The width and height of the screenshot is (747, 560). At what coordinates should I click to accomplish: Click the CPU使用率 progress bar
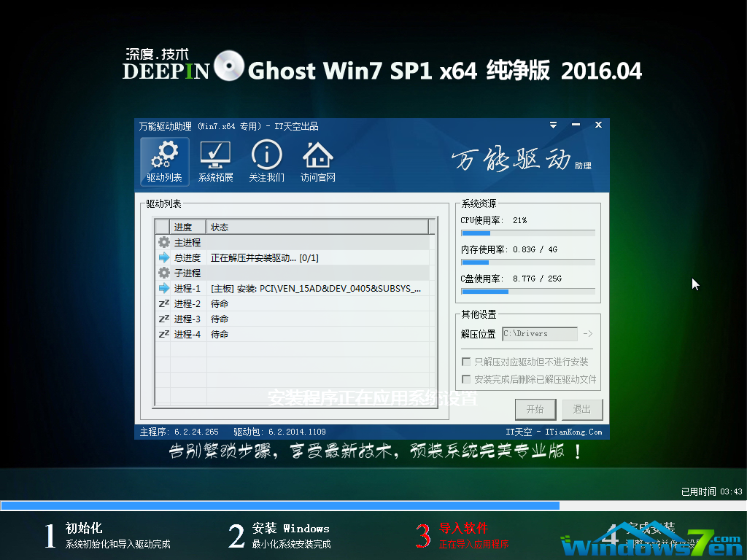528,233
